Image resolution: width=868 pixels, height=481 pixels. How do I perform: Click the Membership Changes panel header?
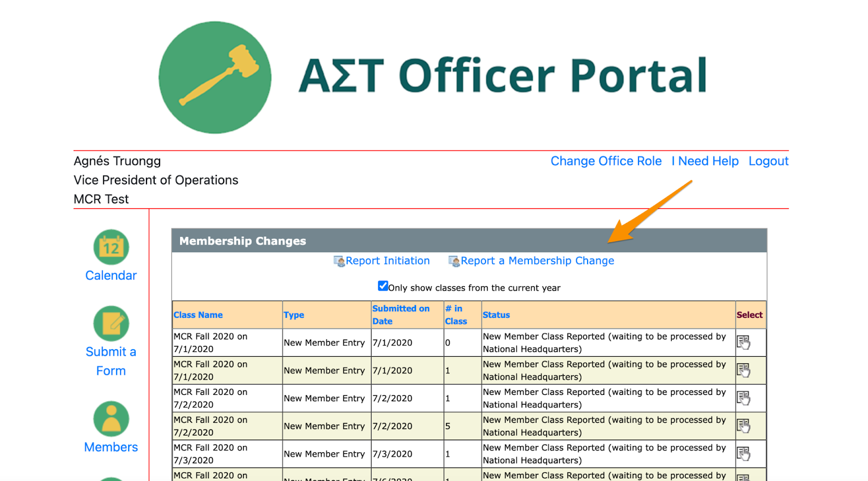(469, 241)
